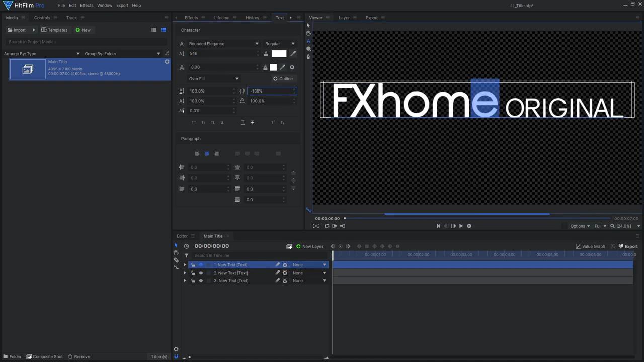The width and height of the screenshot is (644, 362).
Task: Hide layer 3 New Text
Action: pos(201,281)
